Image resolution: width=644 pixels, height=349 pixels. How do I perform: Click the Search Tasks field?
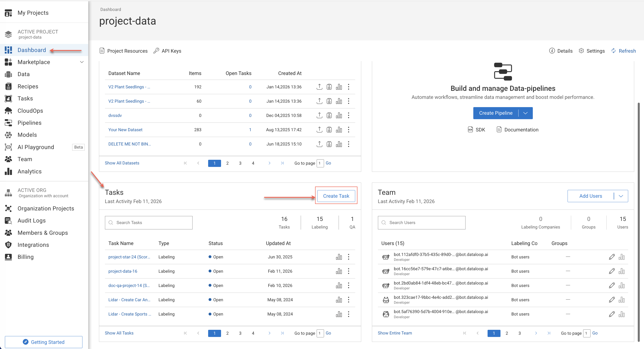pos(148,222)
